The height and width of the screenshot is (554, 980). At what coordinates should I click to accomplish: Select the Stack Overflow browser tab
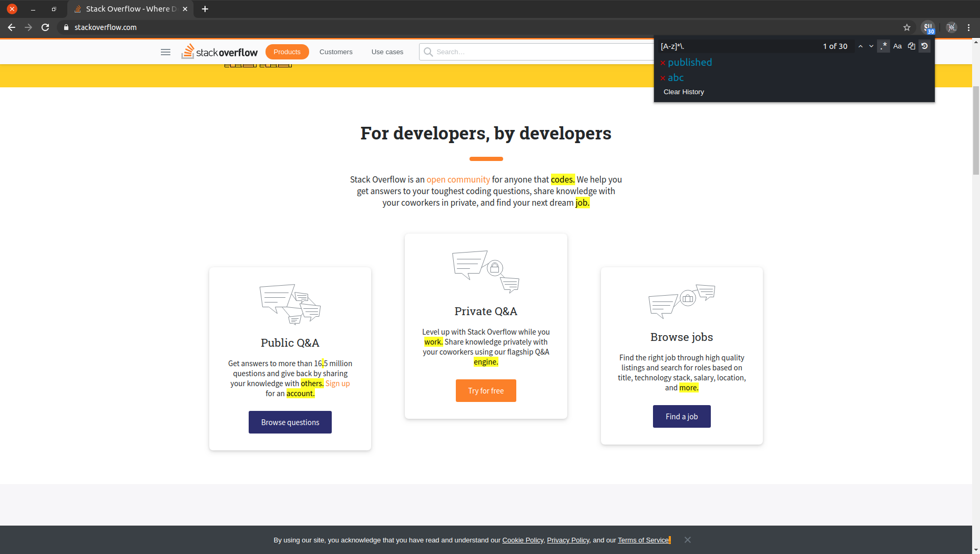pyautogui.click(x=130, y=9)
